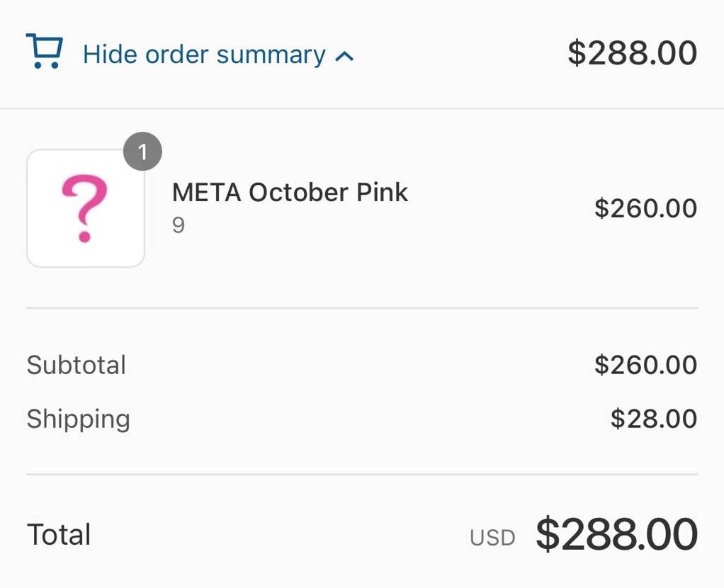This screenshot has width=724, height=588.
Task: Click the divider line under the summary header
Action: [362, 108]
